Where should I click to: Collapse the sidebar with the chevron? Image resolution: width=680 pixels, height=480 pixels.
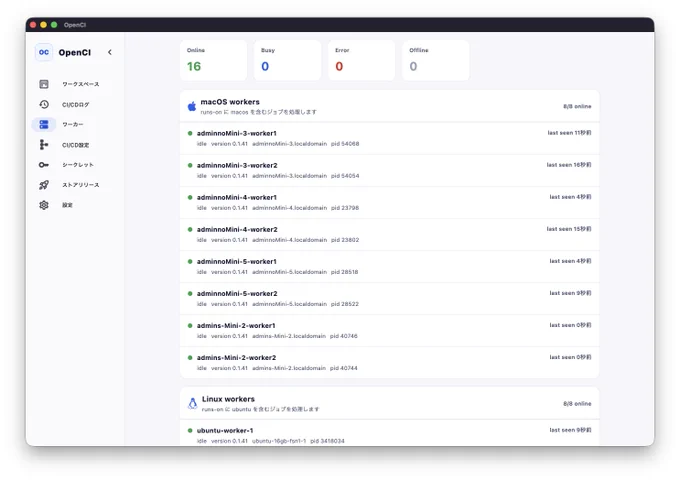point(110,52)
